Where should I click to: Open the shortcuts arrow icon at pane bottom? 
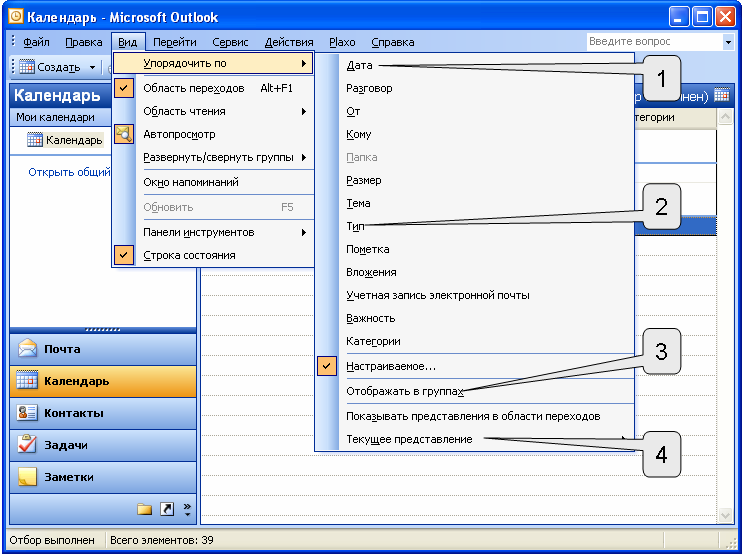pyautogui.click(x=167, y=509)
